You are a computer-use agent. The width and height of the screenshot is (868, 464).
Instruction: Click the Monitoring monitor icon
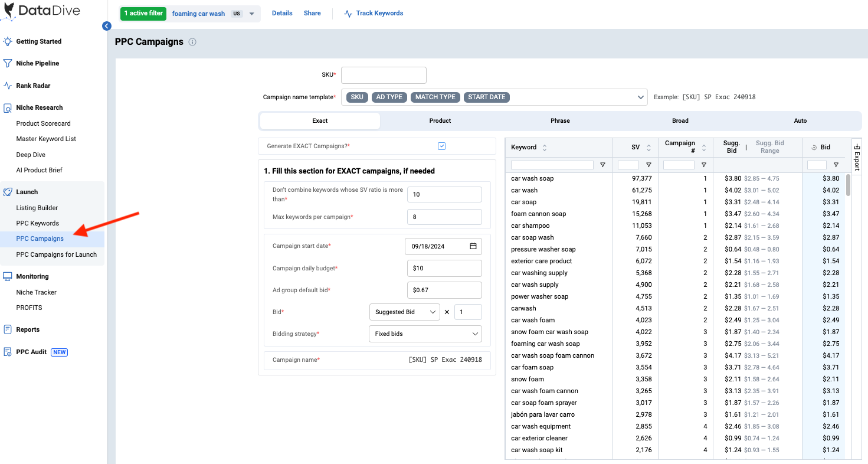(x=8, y=276)
